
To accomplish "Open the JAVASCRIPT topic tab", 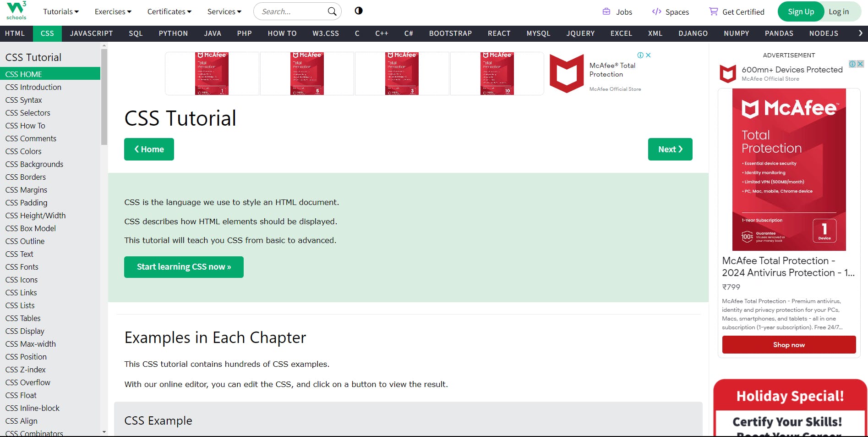I will (91, 33).
